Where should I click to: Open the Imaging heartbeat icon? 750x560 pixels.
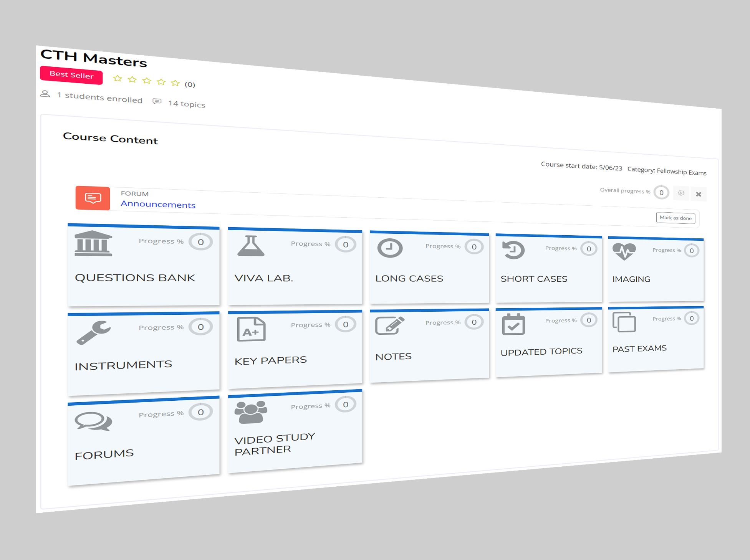[x=624, y=251]
